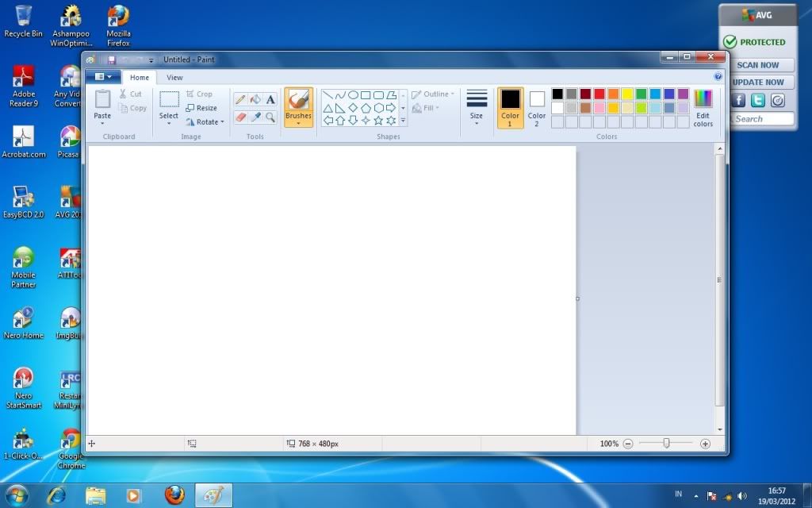Image resolution: width=812 pixels, height=508 pixels.
Task: Choose the Up arrow shape
Action: [x=340, y=121]
